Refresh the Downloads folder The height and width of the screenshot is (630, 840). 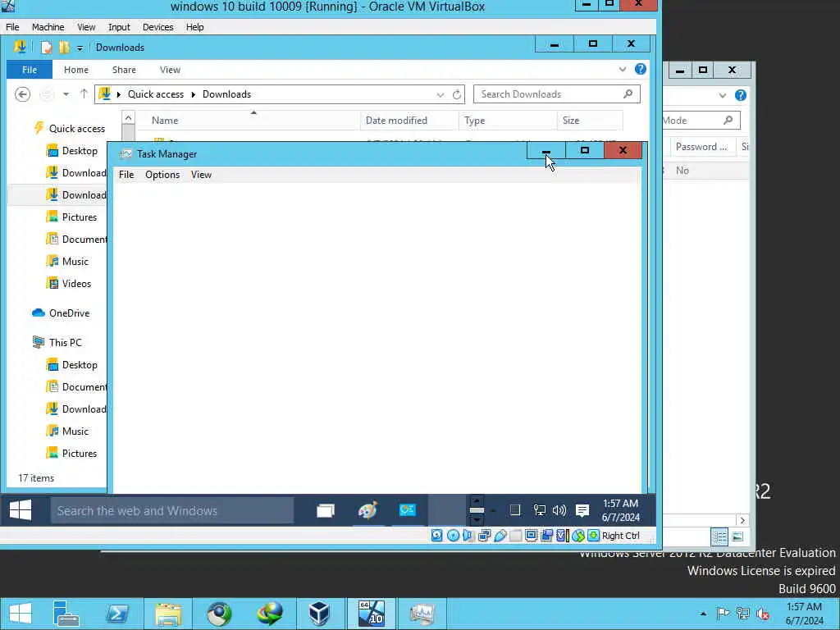[456, 95]
